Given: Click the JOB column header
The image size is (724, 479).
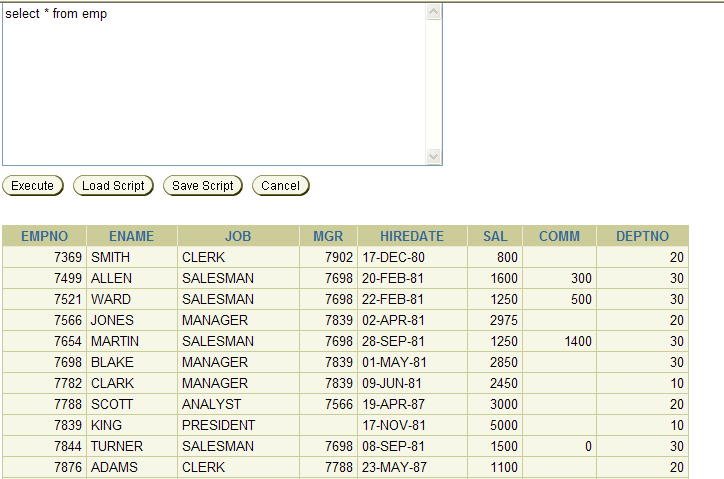Looking at the screenshot, I should pyautogui.click(x=238, y=236).
